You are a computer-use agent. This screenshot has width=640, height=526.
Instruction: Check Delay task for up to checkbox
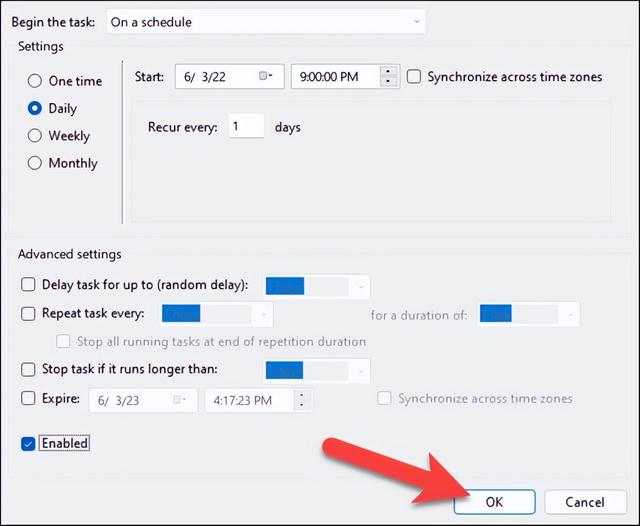pyautogui.click(x=28, y=284)
